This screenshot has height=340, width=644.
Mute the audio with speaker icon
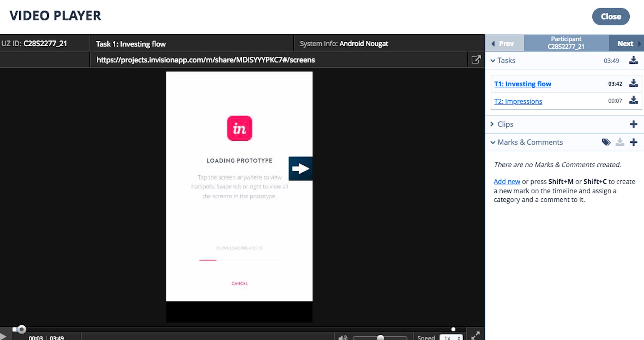point(342,337)
